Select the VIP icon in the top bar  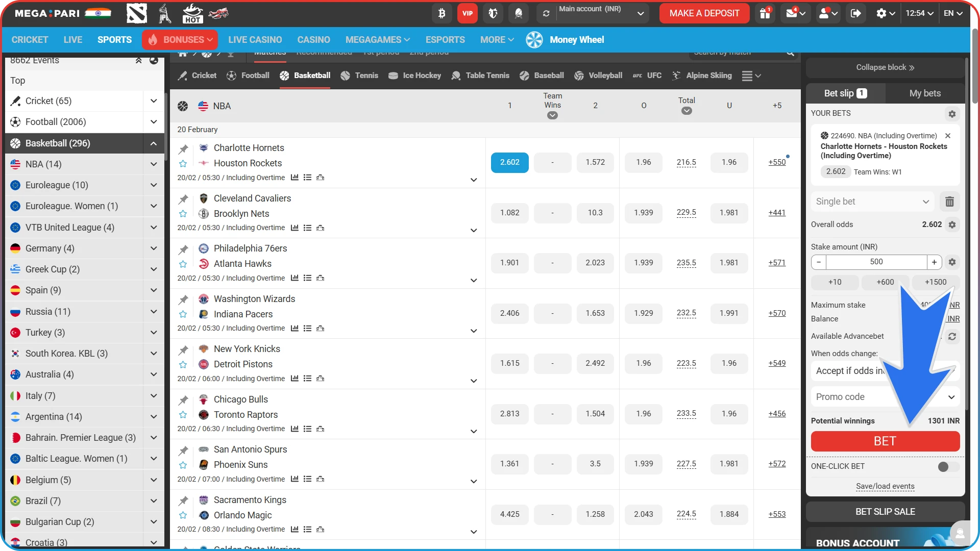point(467,13)
